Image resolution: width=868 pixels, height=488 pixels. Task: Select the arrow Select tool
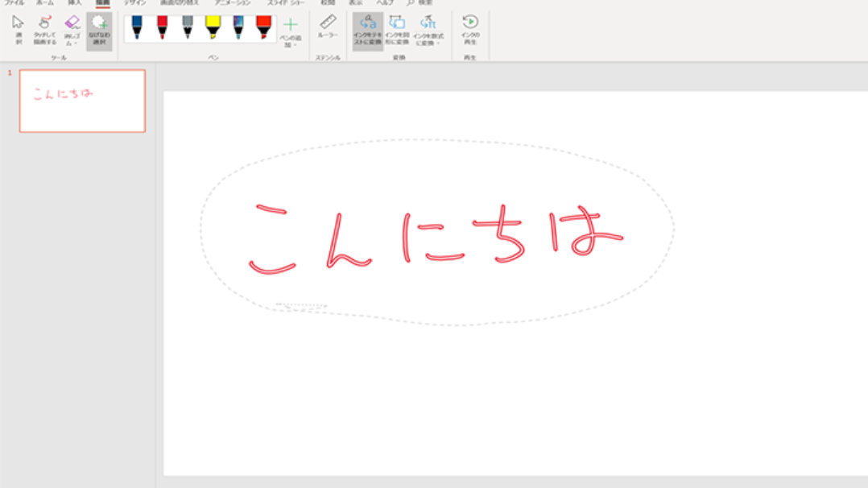[19, 30]
